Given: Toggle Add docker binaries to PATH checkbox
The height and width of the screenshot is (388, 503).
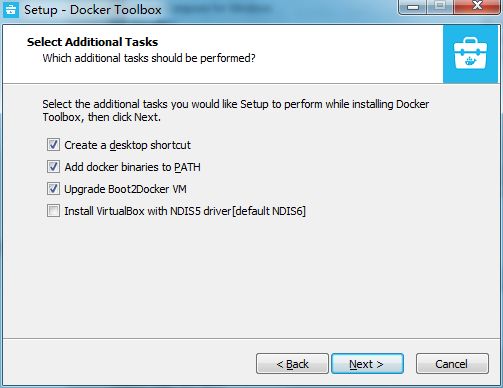Looking at the screenshot, I should (x=53, y=167).
